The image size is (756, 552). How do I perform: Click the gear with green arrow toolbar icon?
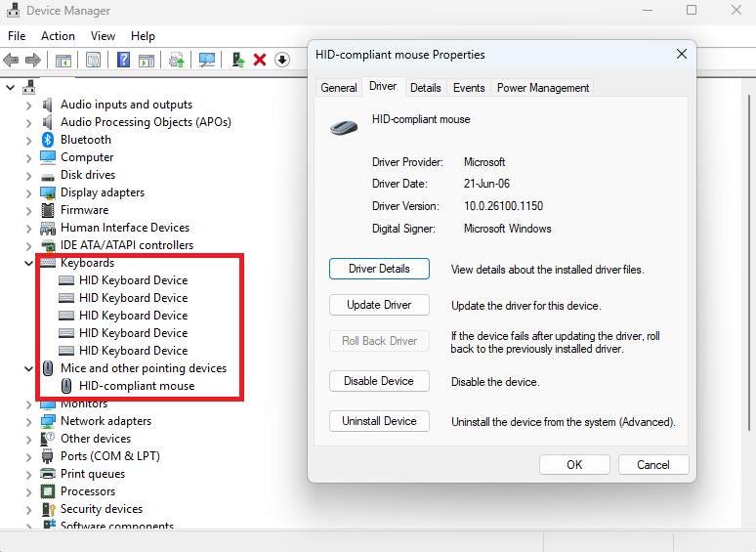point(177,61)
